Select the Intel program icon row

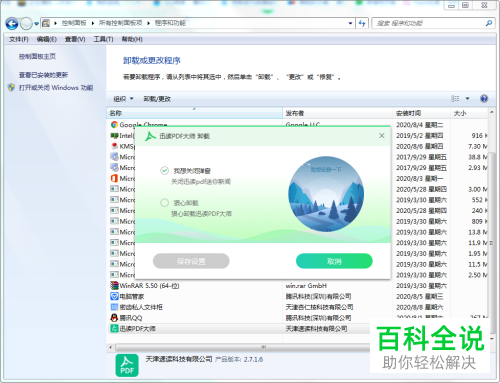(114, 135)
